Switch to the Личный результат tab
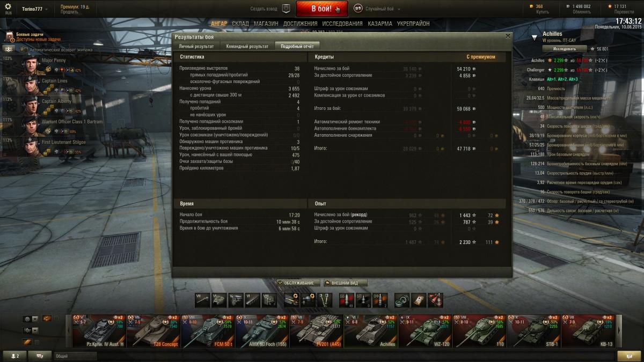Image resolution: width=644 pixels, height=362 pixels. [196, 46]
